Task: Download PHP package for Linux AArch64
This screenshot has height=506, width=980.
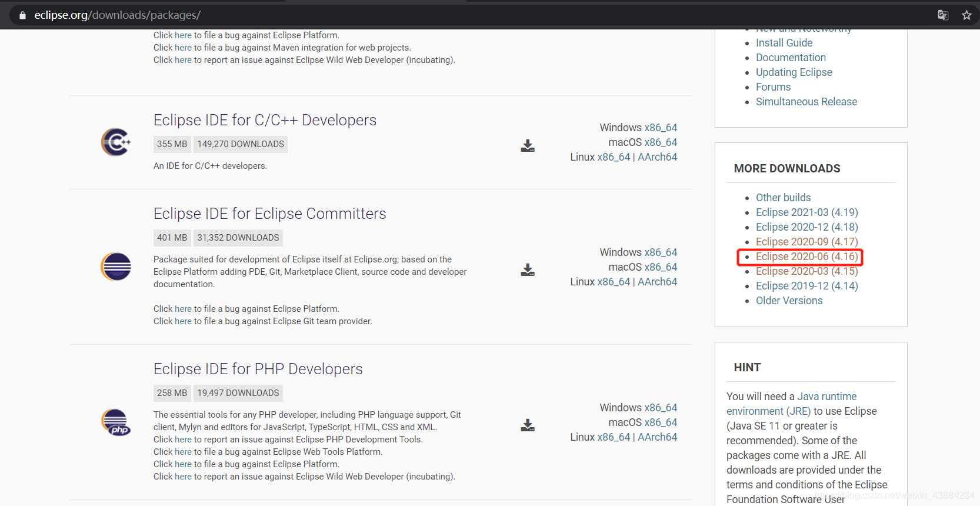Action: tap(657, 437)
